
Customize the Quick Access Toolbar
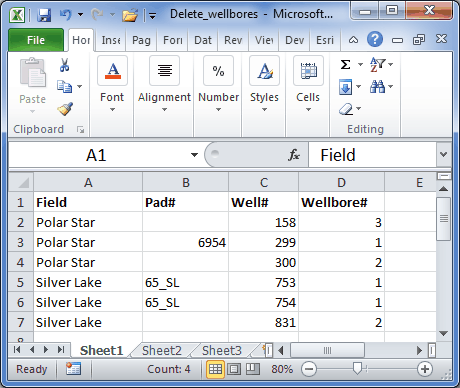pos(152,15)
